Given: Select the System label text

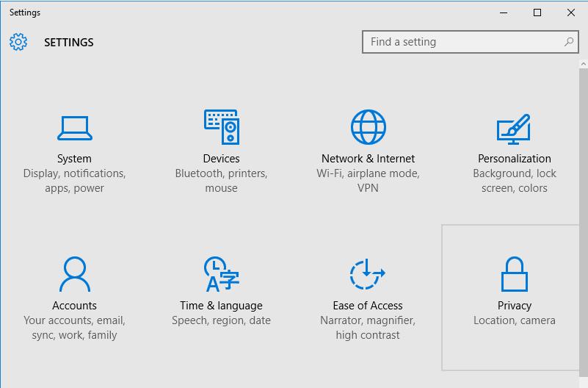Looking at the screenshot, I should pos(74,159).
